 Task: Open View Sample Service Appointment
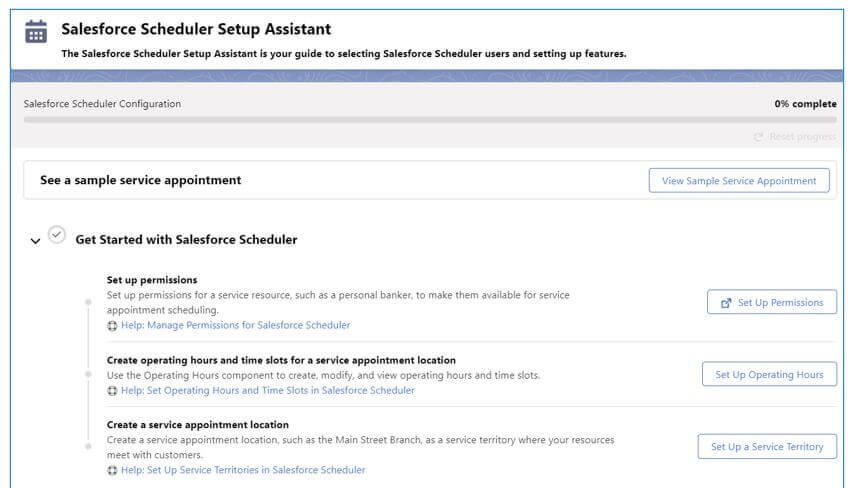(x=739, y=180)
